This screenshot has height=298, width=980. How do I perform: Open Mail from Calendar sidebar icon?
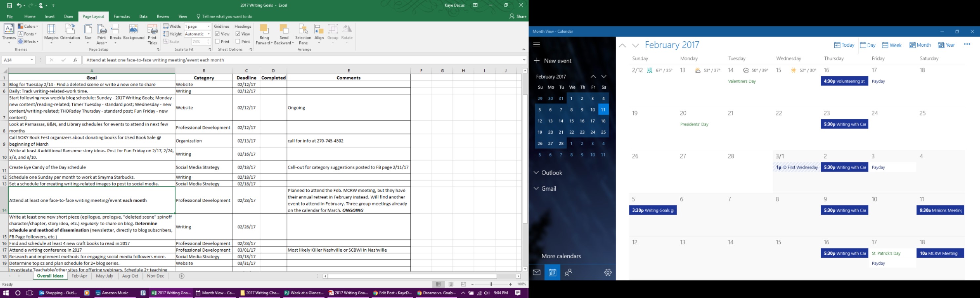pyautogui.click(x=536, y=273)
